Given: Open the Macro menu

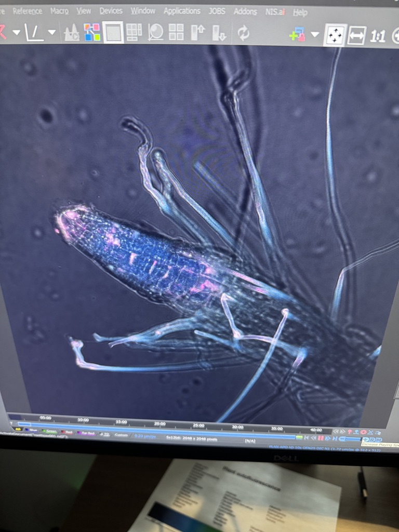Looking at the screenshot, I should (59, 11).
